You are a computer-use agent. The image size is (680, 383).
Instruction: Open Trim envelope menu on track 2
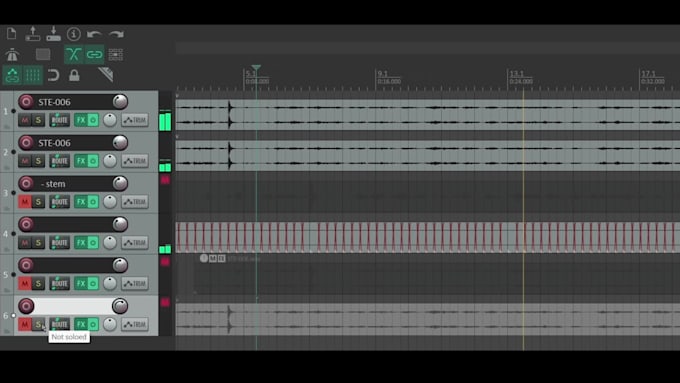click(135, 161)
